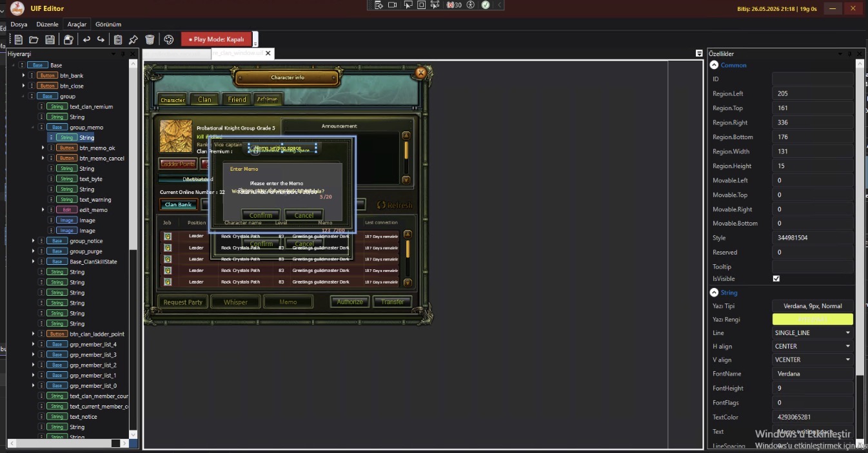The image size is (868, 453).
Task: Click the clipboard paste icon
Action: [118, 39]
